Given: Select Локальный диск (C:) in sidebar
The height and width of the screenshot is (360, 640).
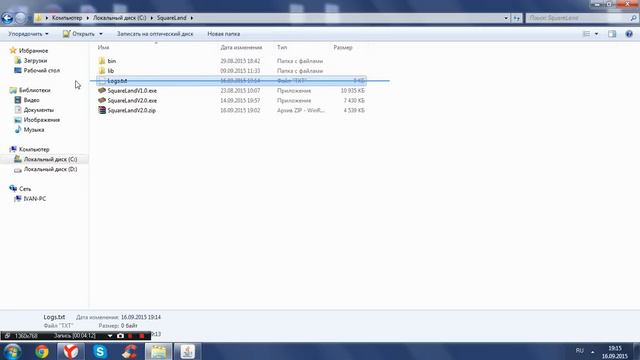Looking at the screenshot, I should [x=50, y=159].
